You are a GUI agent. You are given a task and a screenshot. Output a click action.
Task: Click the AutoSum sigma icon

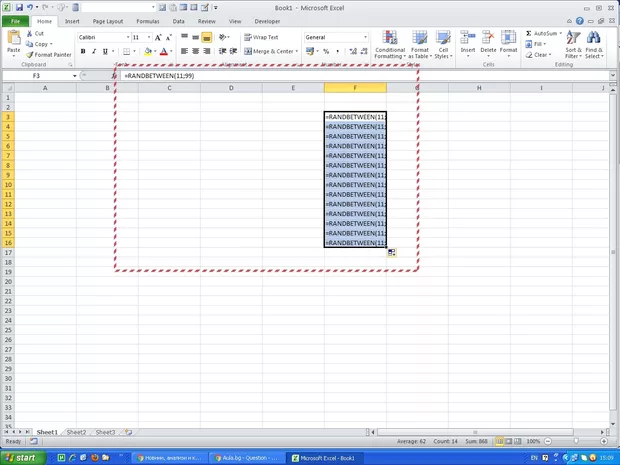(x=529, y=33)
